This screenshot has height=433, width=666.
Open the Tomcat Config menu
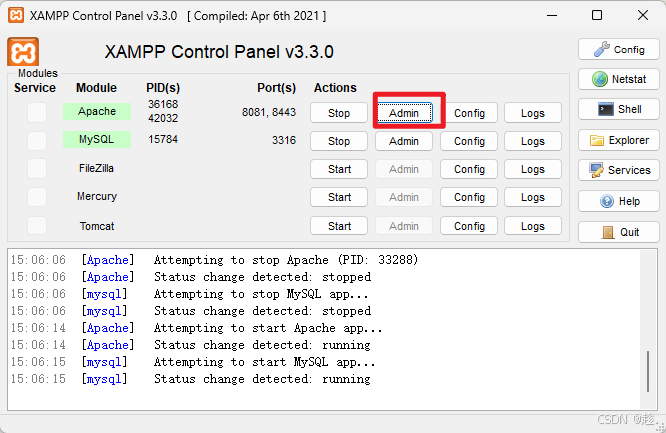469,226
